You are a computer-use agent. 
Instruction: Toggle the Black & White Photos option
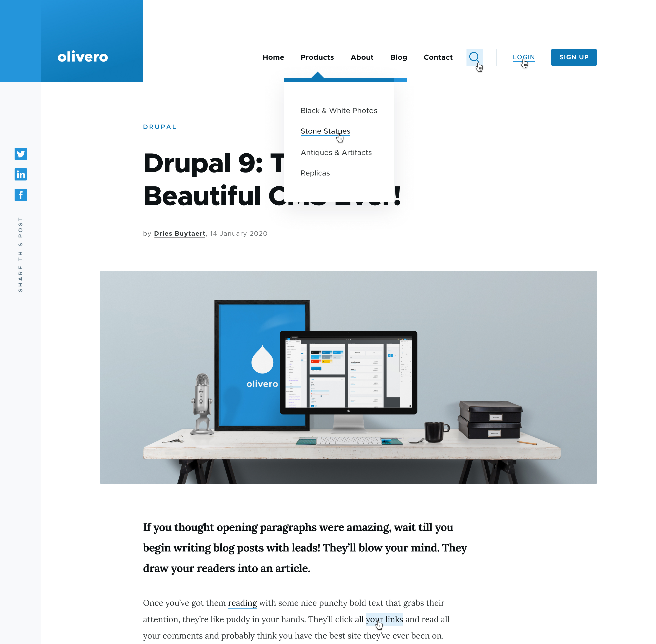pos(339,110)
